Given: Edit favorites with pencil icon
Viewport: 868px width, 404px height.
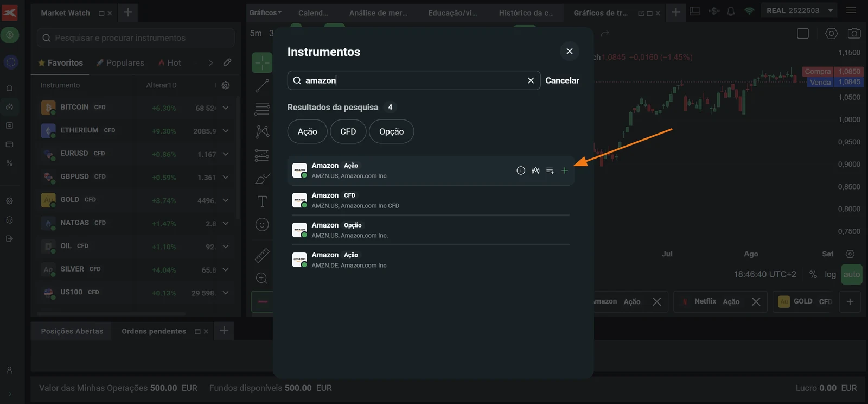Looking at the screenshot, I should (227, 62).
